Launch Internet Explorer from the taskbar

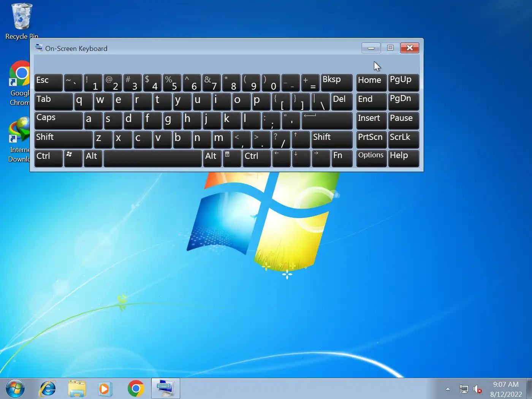(48, 389)
